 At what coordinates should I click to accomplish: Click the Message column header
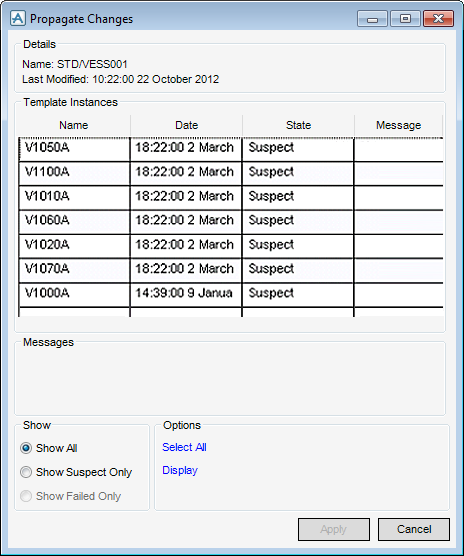398,126
